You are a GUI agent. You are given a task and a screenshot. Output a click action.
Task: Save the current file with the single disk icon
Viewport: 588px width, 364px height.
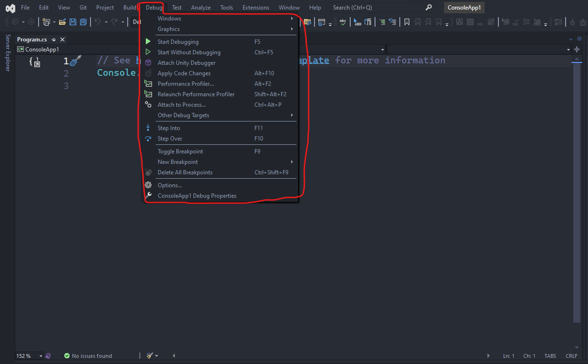point(73,22)
